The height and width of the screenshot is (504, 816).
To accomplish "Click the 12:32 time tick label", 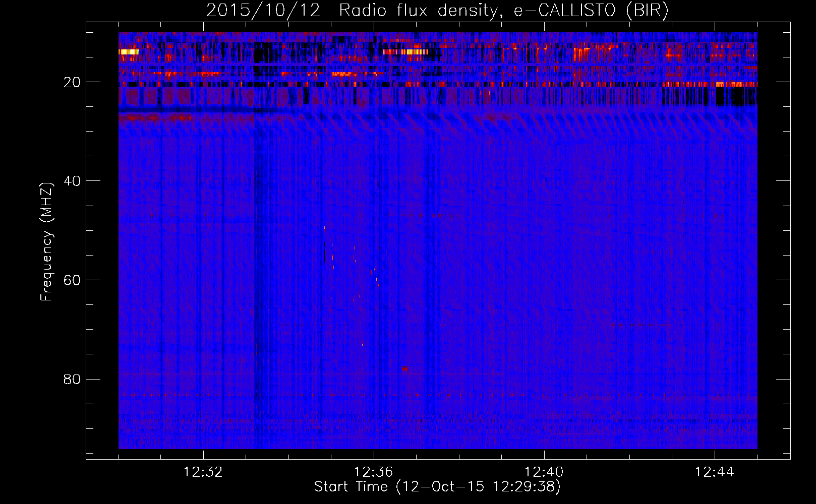I will point(203,472).
